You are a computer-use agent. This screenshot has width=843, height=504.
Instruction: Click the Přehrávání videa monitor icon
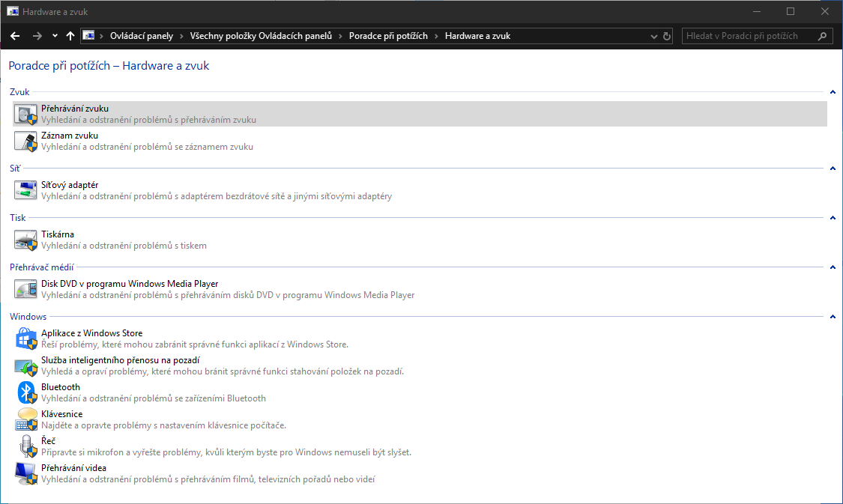[26, 473]
